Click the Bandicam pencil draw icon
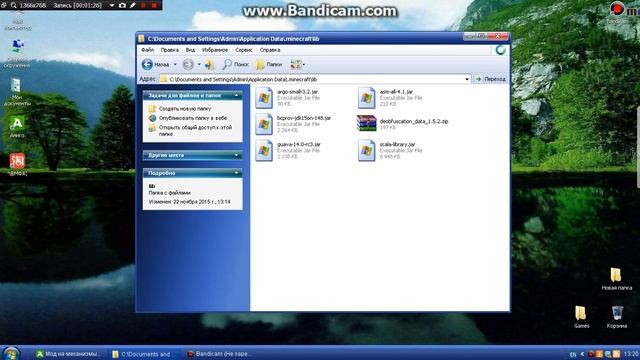This screenshot has width=640, height=360. (x=133, y=5)
